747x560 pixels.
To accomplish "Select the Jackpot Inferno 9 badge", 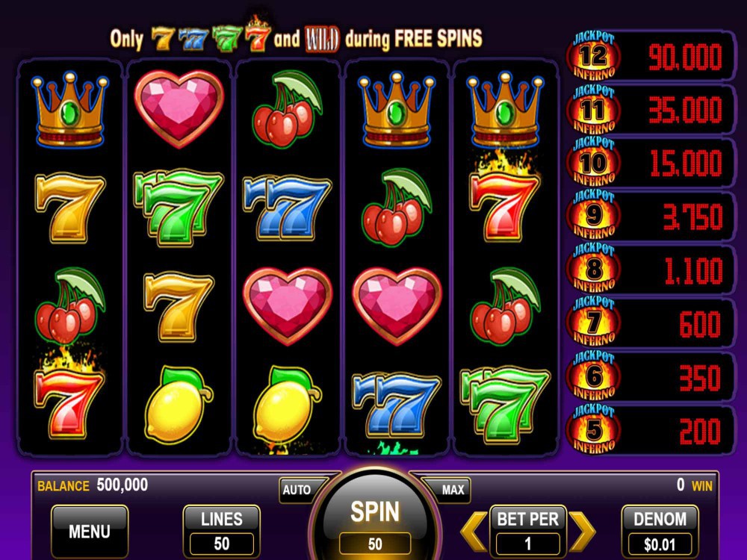I will pos(593,215).
